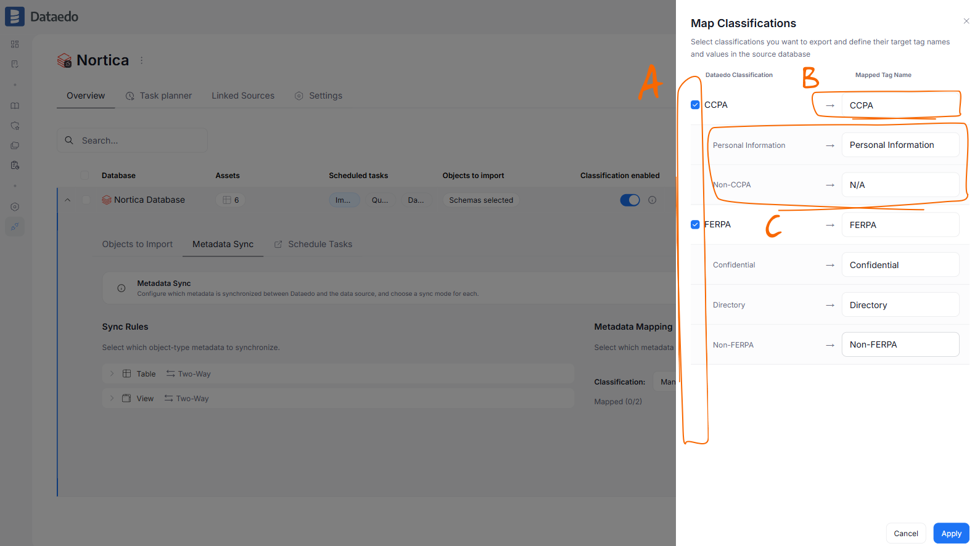Open the Schedule Tasks tab
Screen dimensions: 980x546
[x=313, y=244]
